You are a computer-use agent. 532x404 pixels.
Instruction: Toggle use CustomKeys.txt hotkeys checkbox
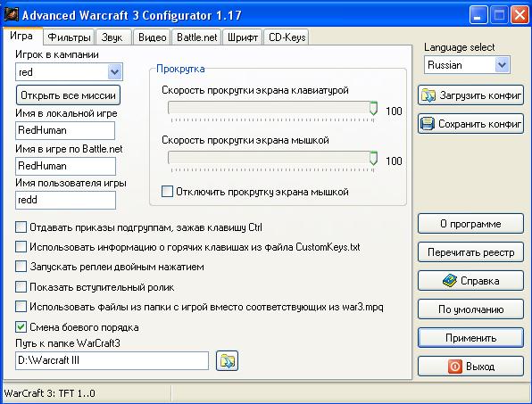[21, 247]
